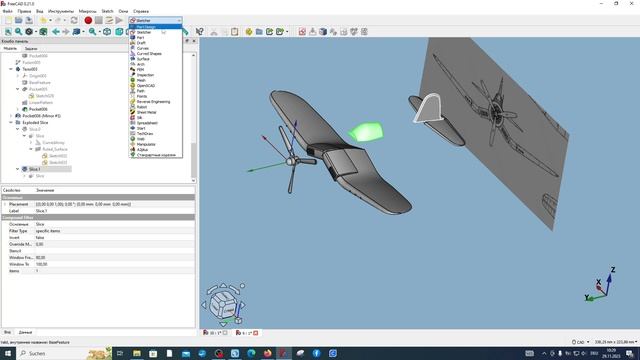This screenshot has width=640, height=360.
Task: Click the Fit selection magnifier icon
Action: [18, 31]
